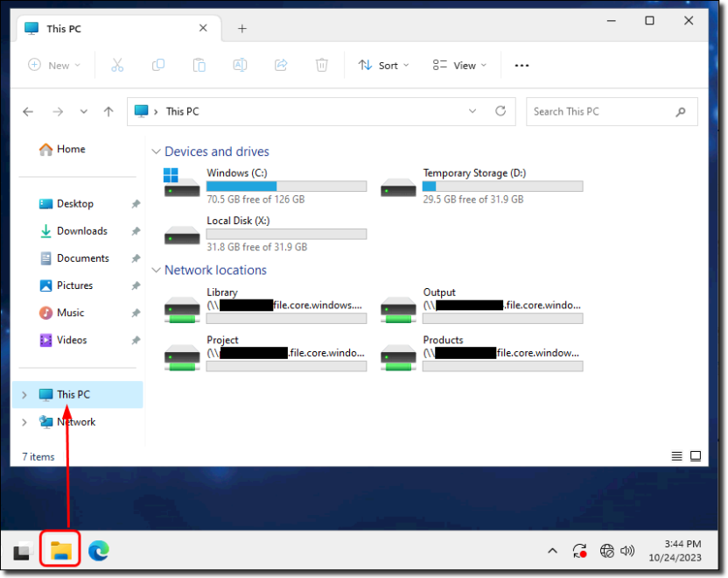Viewport: 728px width, 578px height.
Task: Search using the Search This PC box magnifier
Action: coord(681,111)
